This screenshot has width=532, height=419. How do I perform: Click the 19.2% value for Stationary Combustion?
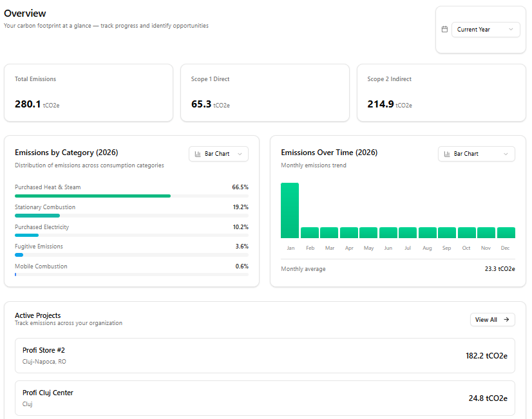[x=240, y=207]
